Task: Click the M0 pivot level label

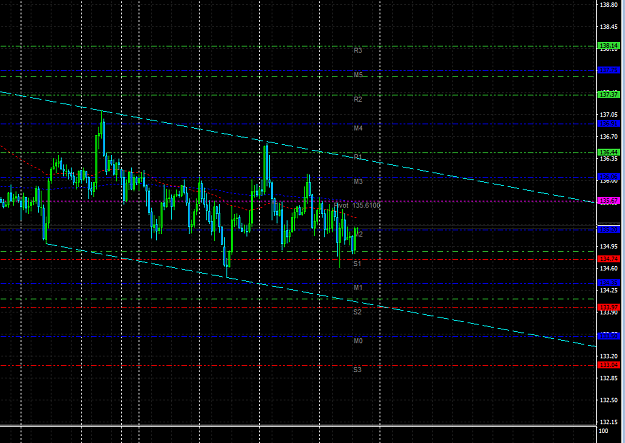Action: (x=358, y=341)
